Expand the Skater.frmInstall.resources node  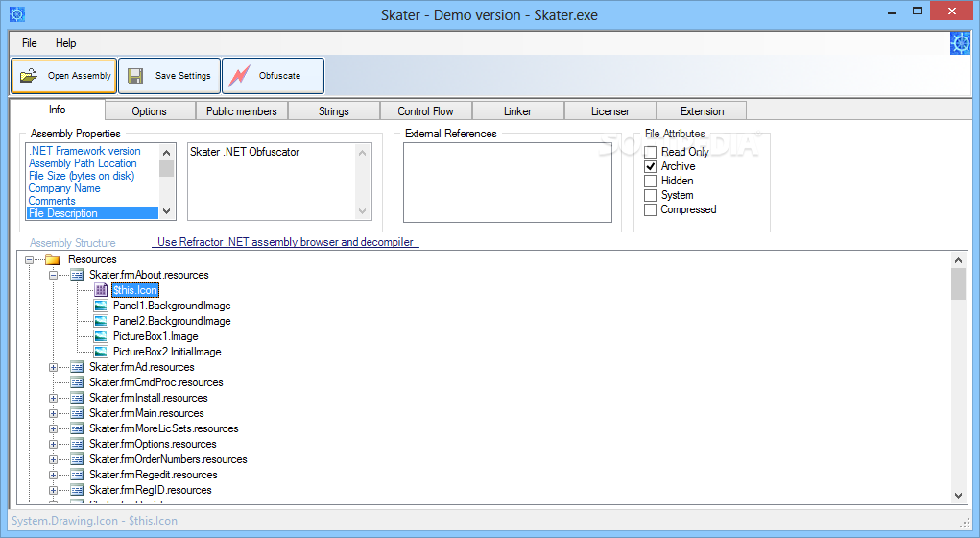click(53, 398)
